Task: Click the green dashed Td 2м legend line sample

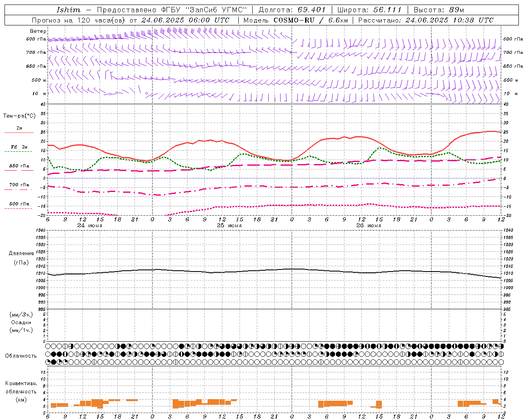Action: (18, 151)
